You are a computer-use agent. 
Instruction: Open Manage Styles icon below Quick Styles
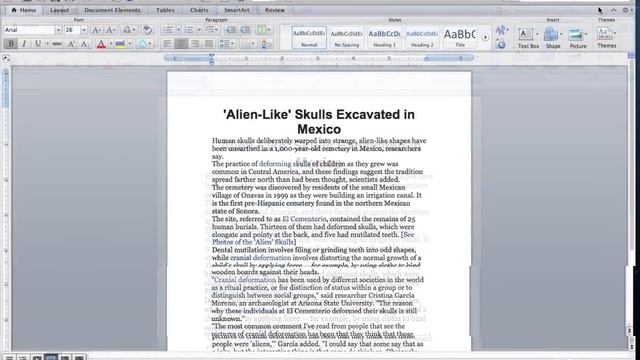(x=501, y=44)
